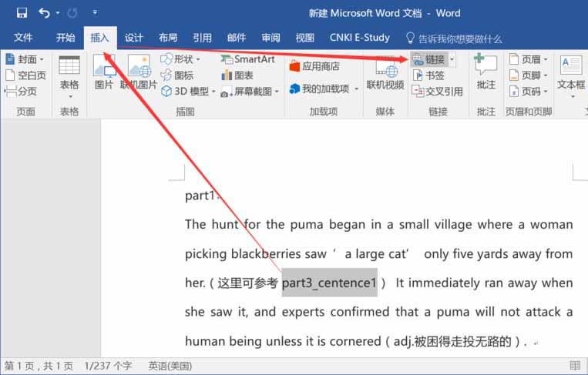Screen dimensions: 588x375
Task: Change language 英语(美国) in status bar
Action: point(170,366)
